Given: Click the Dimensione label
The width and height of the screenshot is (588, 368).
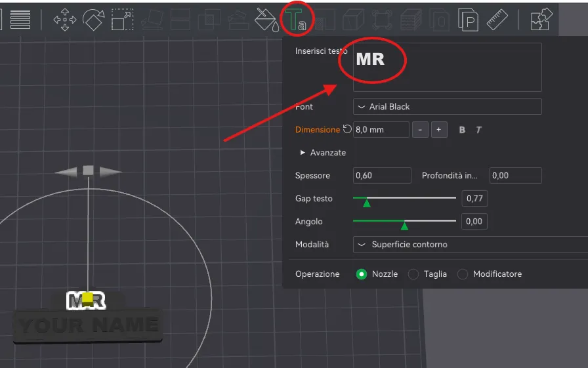Looking at the screenshot, I should click(x=318, y=130).
